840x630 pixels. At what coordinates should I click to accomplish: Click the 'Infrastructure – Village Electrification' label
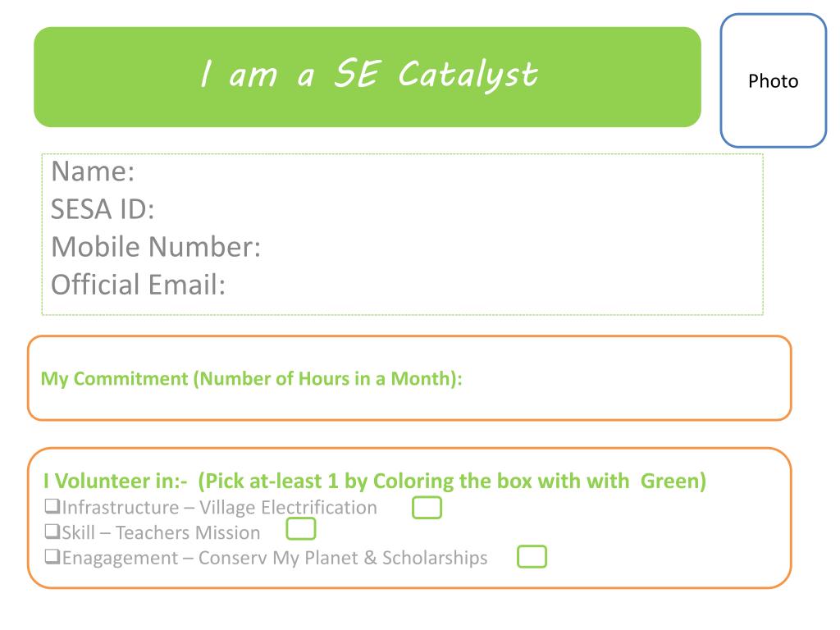pyautogui.click(x=220, y=507)
